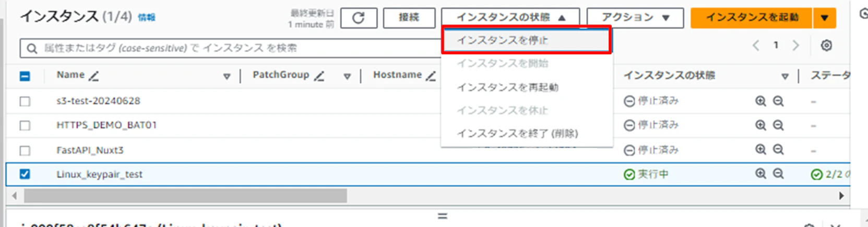
Task: Open launch instance split-button arrow
Action: pyautogui.click(x=824, y=18)
